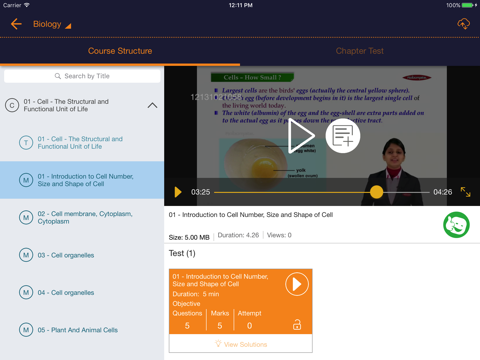Click the Marks value on test card
This screenshot has height=360, width=480.
pos(220,325)
